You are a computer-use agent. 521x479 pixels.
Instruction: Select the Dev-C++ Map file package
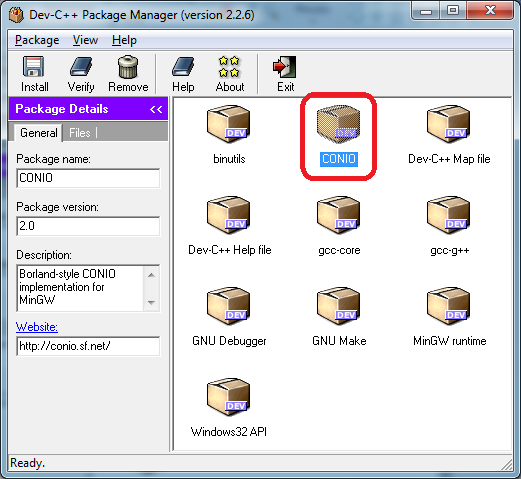449,134
